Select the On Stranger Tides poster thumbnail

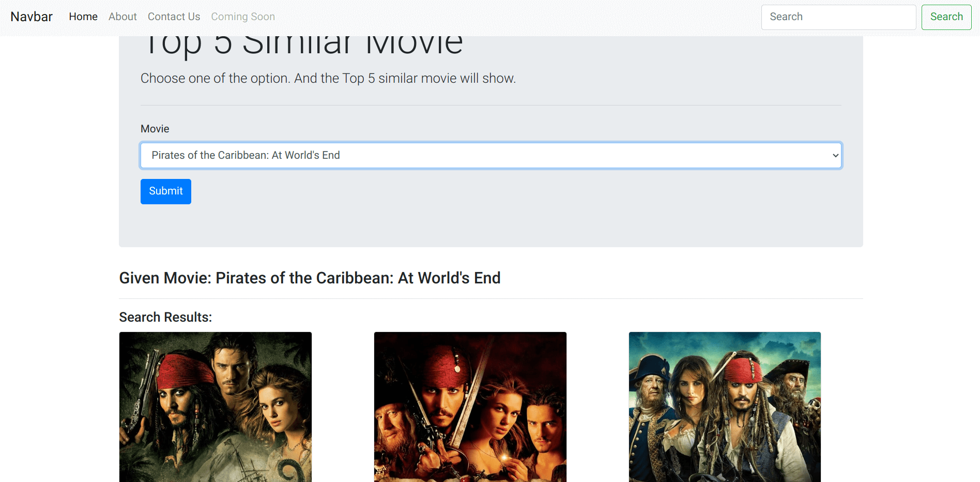pos(725,407)
